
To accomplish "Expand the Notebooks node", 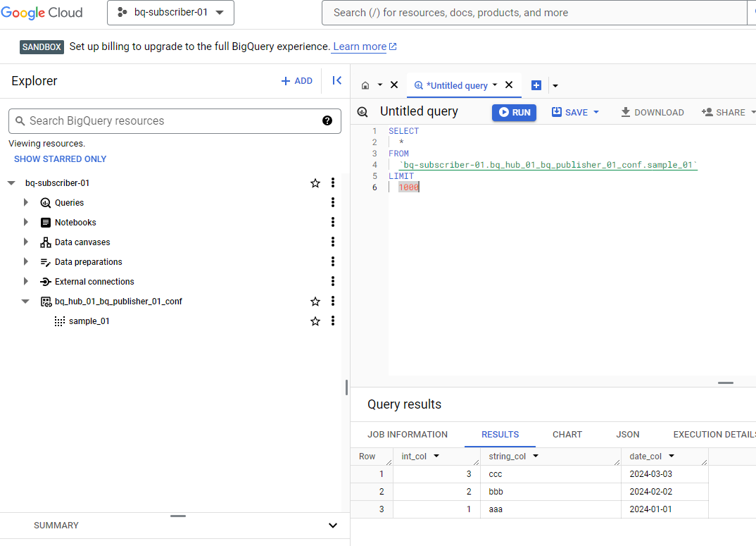I will point(26,223).
